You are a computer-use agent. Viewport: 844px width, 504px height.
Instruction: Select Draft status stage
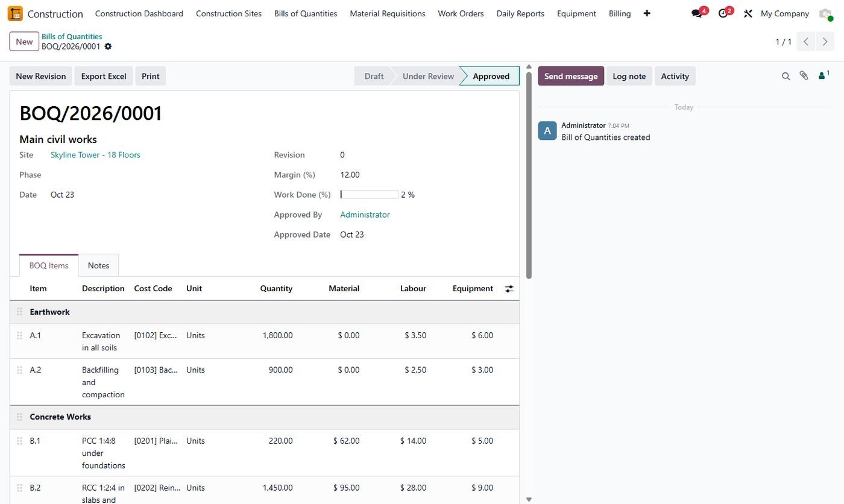[374, 76]
